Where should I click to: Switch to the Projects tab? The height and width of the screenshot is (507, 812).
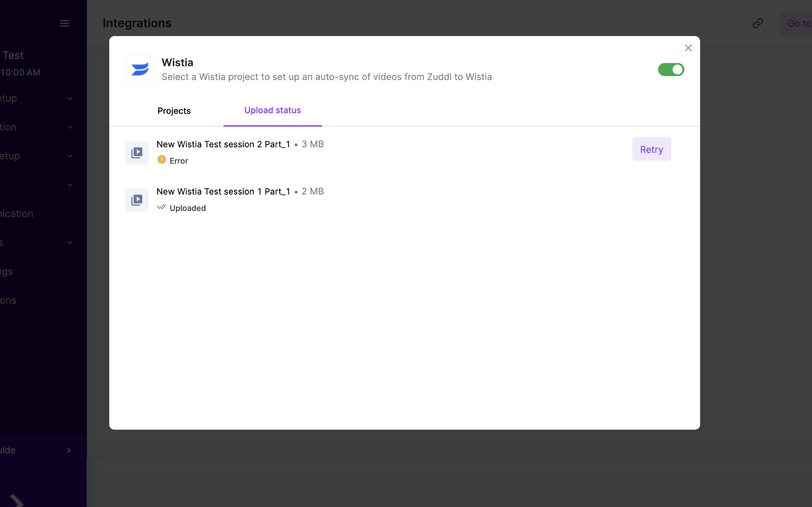click(174, 111)
